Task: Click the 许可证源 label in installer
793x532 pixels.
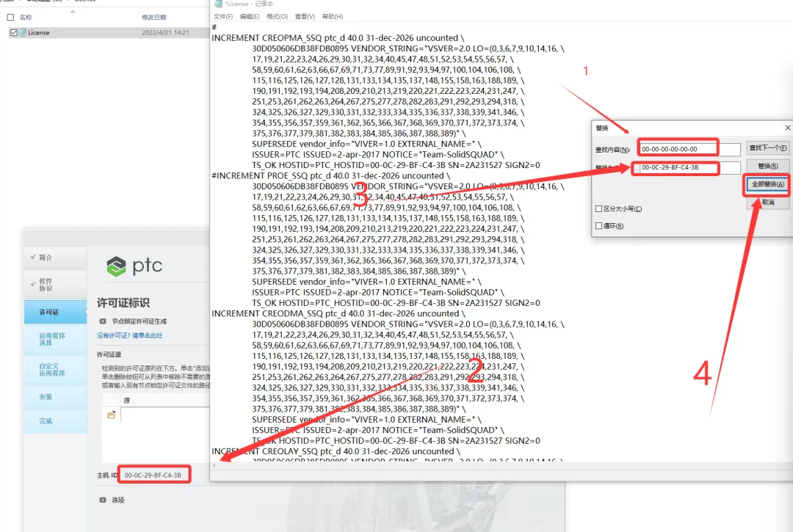Action: tap(109, 354)
